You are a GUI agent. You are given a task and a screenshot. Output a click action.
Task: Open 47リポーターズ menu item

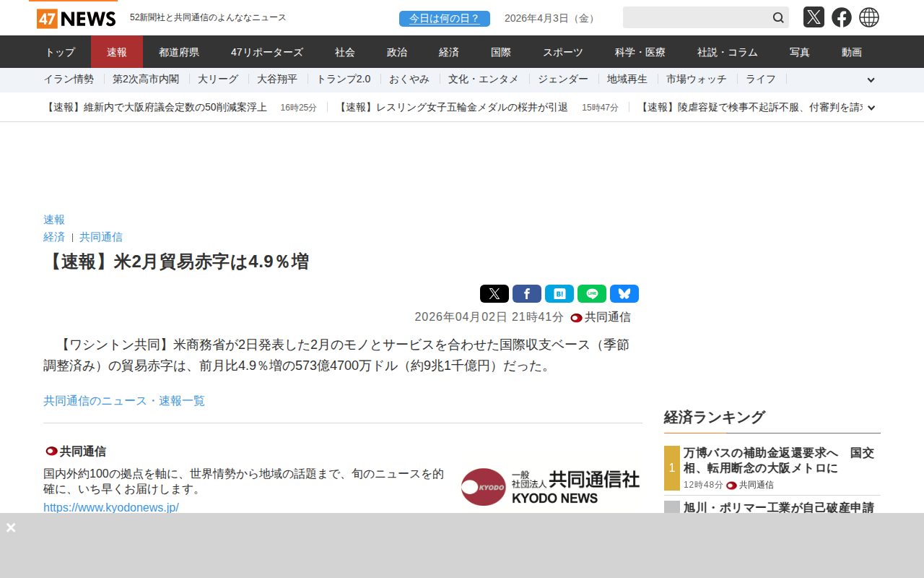click(x=267, y=52)
